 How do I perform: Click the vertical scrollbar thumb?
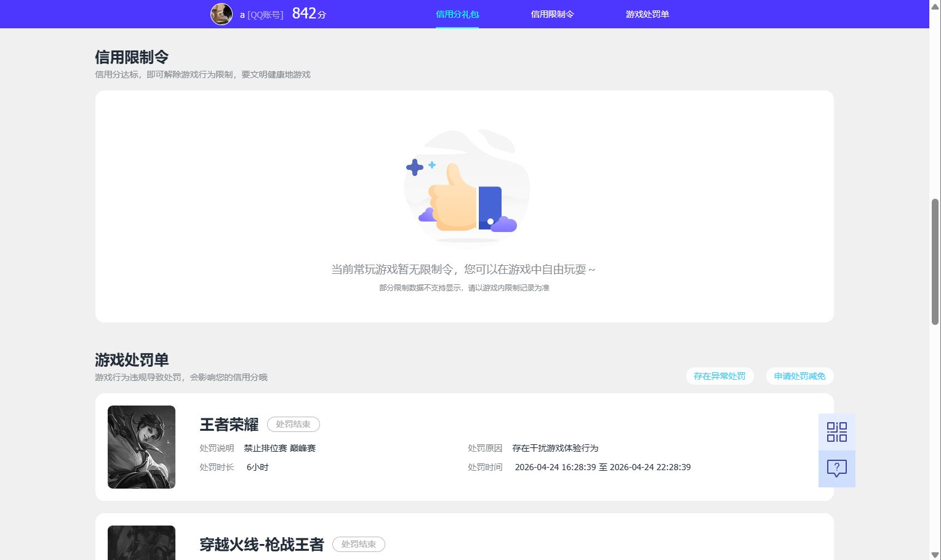point(935,262)
